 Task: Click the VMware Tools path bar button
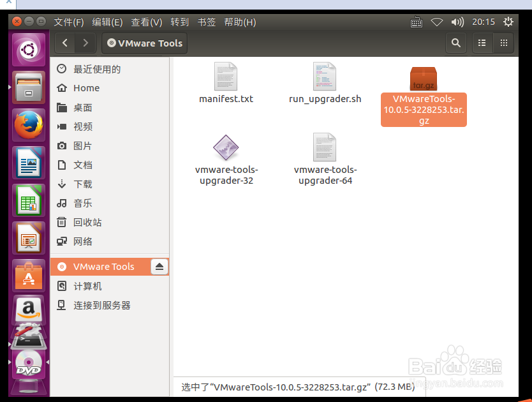coord(145,43)
